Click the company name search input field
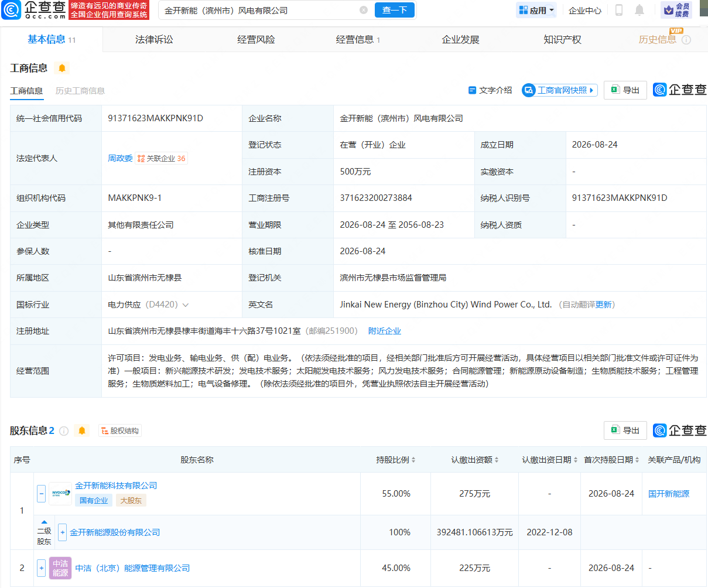The height and width of the screenshot is (588, 708). point(260,11)
